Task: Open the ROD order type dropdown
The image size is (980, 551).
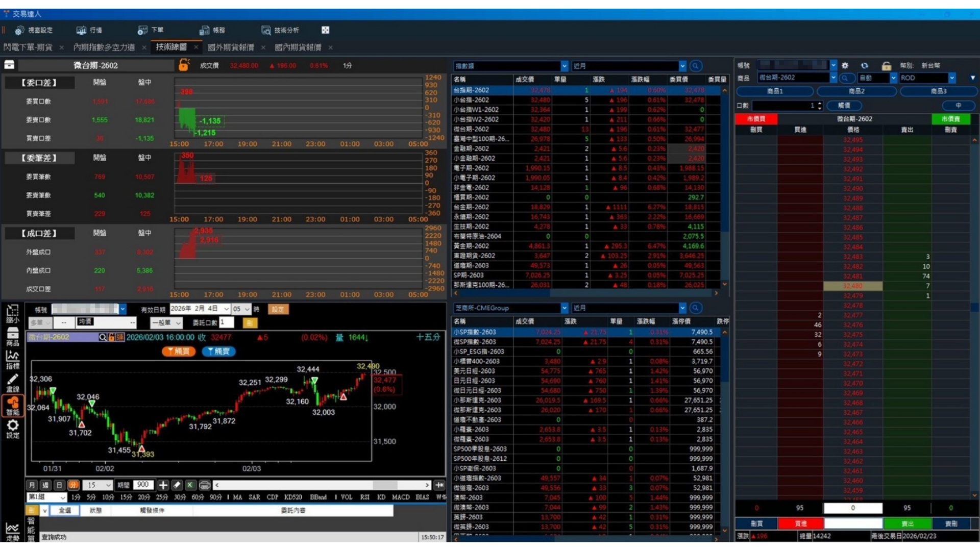Action: point(952,78)
